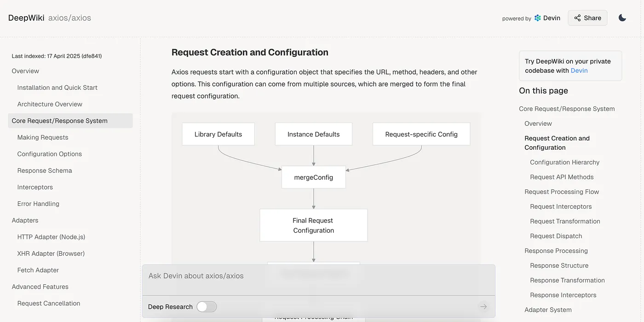644x322 pixels.
Task: Open the Interceptors sidebar page
Action: [35, 187]
